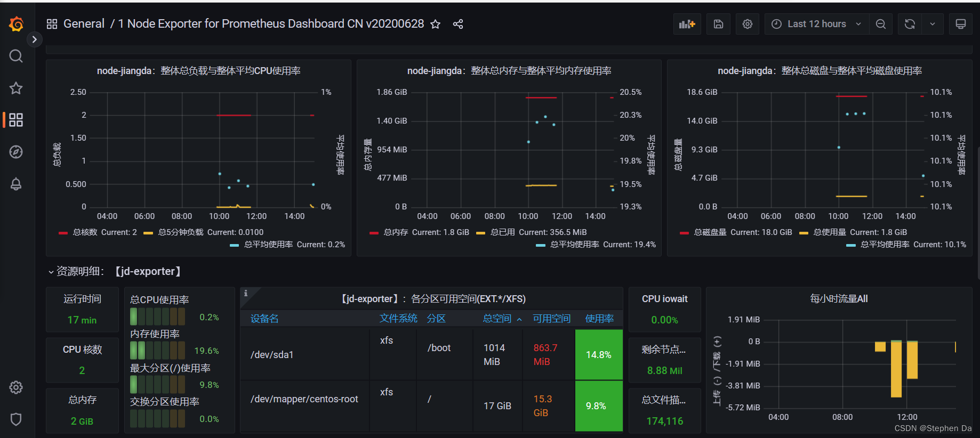This screenshot has height=438, width=980.
Task: Click the tallest yellow traffic bar
Action: (x=896, y=369)
